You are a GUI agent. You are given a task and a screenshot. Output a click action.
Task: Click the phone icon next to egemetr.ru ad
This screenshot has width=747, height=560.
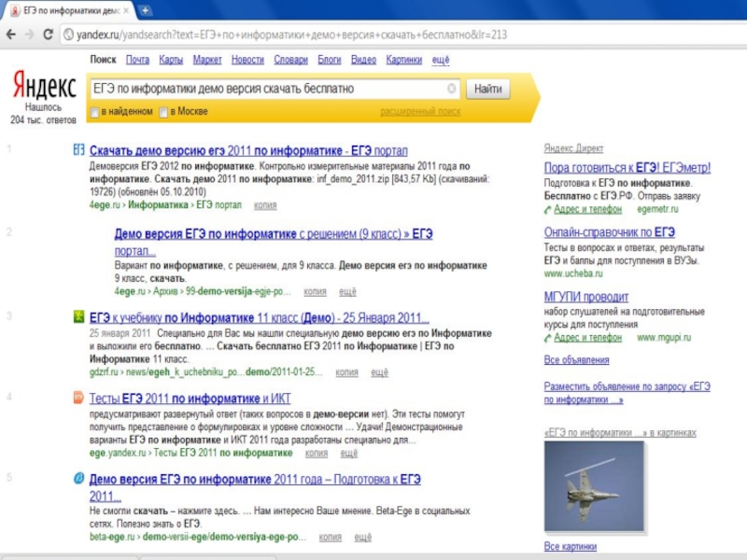pyautogui.click(x=548, y=209)
